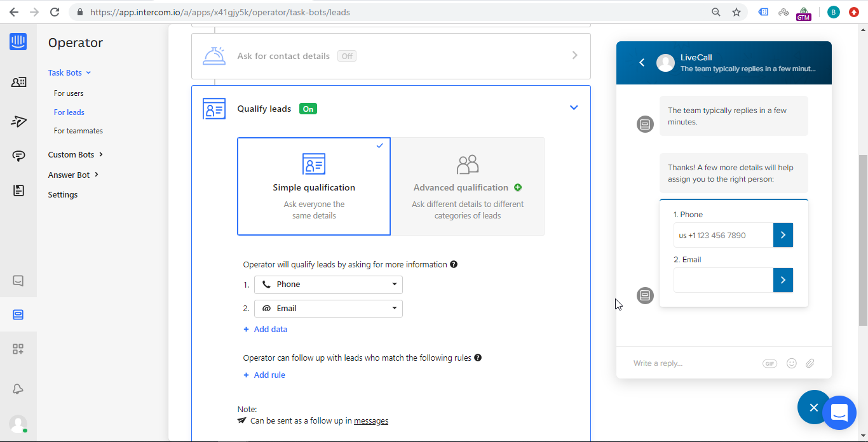Image resolution: width=868 pixels, height=442 pixels.
Task: Toggle the Qualify leads On switch
Action: click(x=308, y=109)
